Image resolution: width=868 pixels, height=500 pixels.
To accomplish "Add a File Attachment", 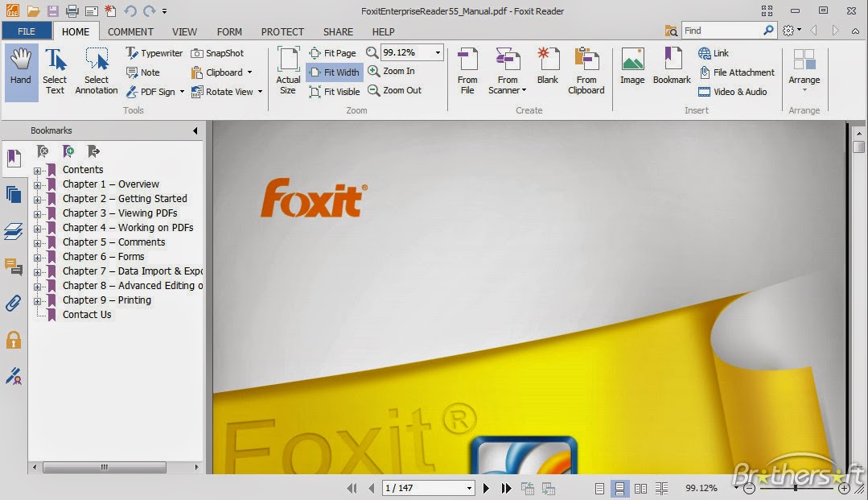I will pyautogui.click(x=736, y=72).
